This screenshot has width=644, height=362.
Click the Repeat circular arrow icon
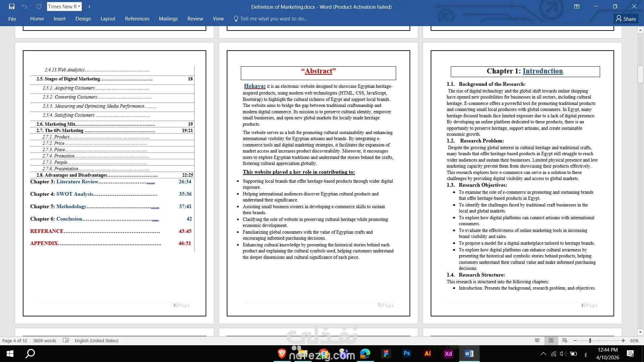pos(39,6)
